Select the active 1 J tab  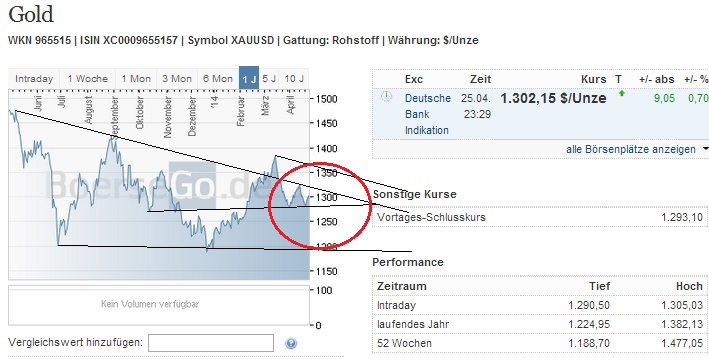pos(249,78)
